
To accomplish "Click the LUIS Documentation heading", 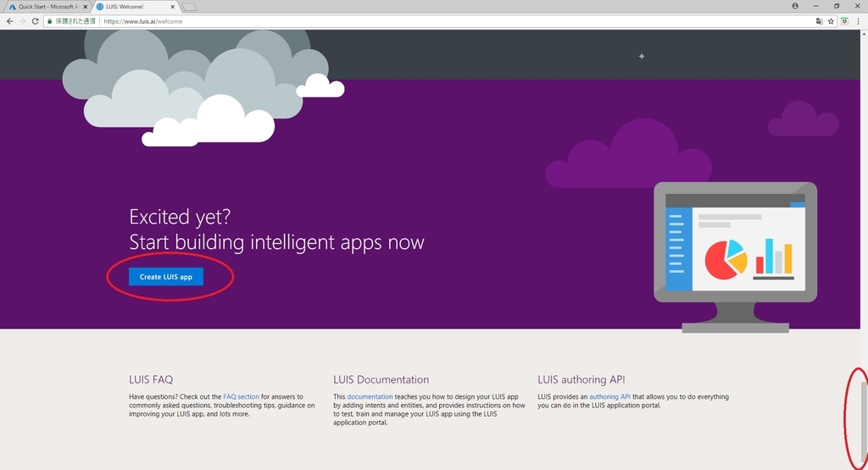I will click(381, 379).
